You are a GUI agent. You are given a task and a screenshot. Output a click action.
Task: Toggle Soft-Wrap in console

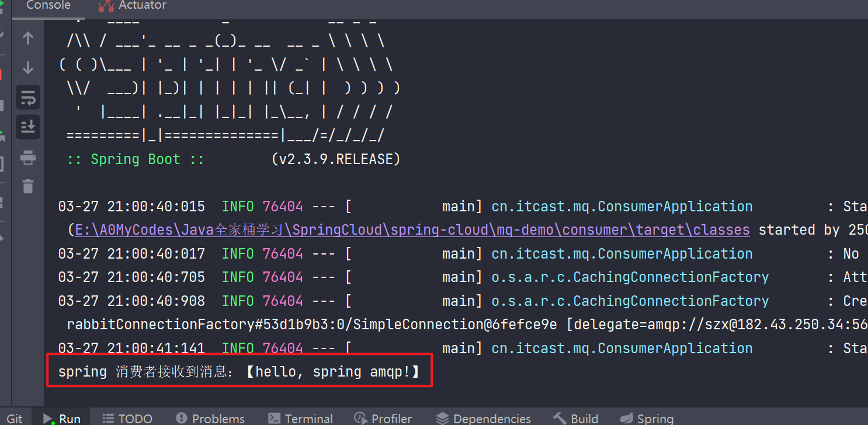28,97
